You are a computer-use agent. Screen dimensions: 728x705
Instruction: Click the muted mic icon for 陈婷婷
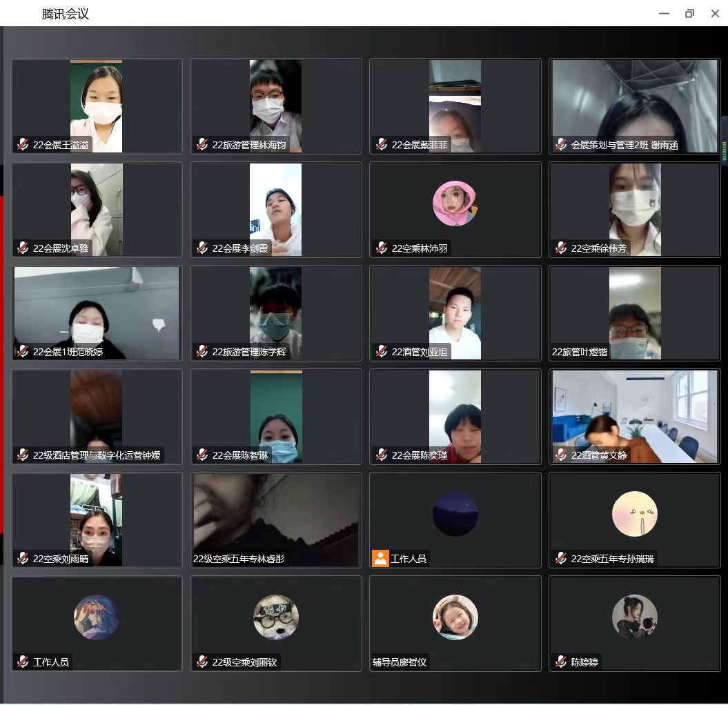561,662
